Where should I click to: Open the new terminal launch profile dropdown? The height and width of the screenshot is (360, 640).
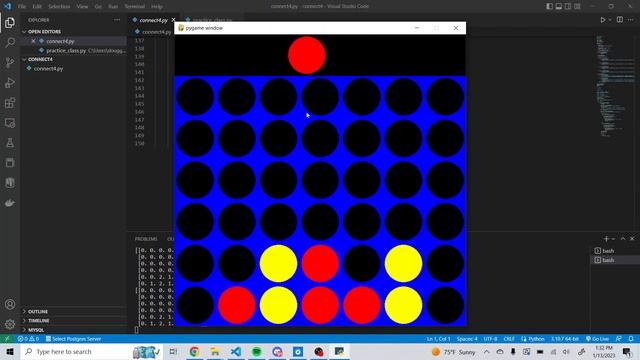613,239
